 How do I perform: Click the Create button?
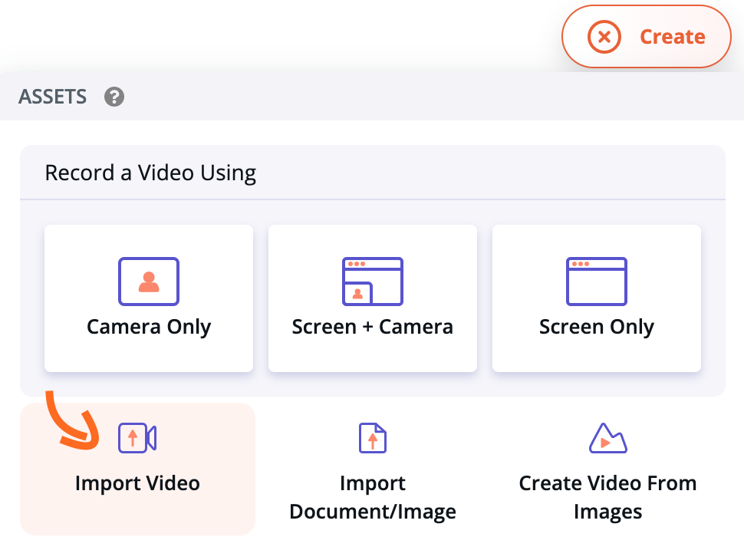click(647, 37)
